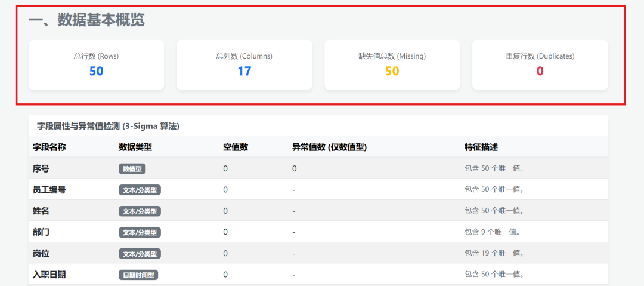This screenshot has width=644, height=286.
Task: Click 包含 50 个唯一值。 in the 姓名 row
Action: (494, 211)
